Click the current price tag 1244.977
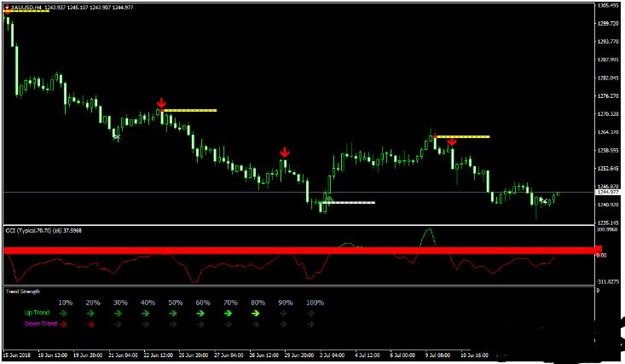 click(607, 192)
